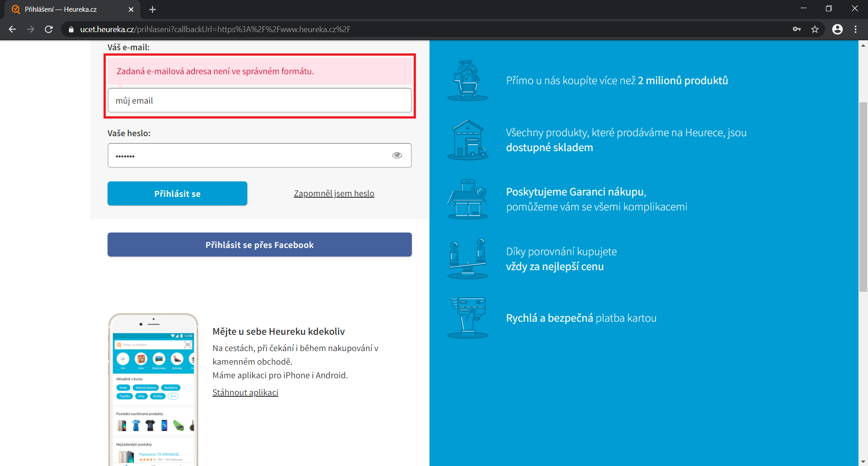
Task: Focus the Vaše heslo password field
Action: [259, 156]
